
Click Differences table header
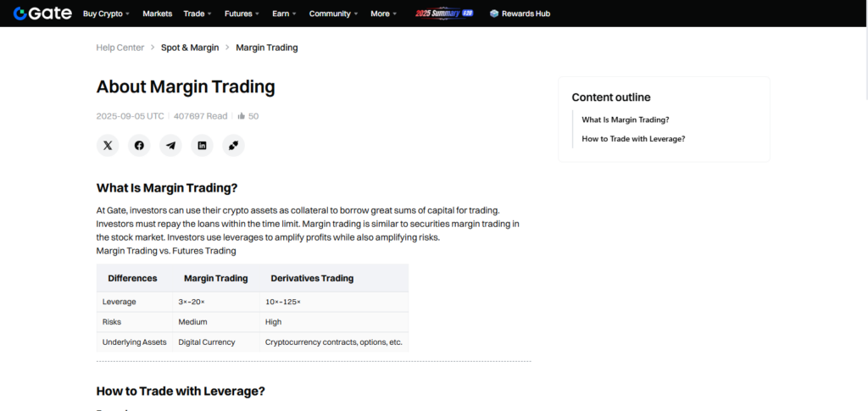pos(132,278)
